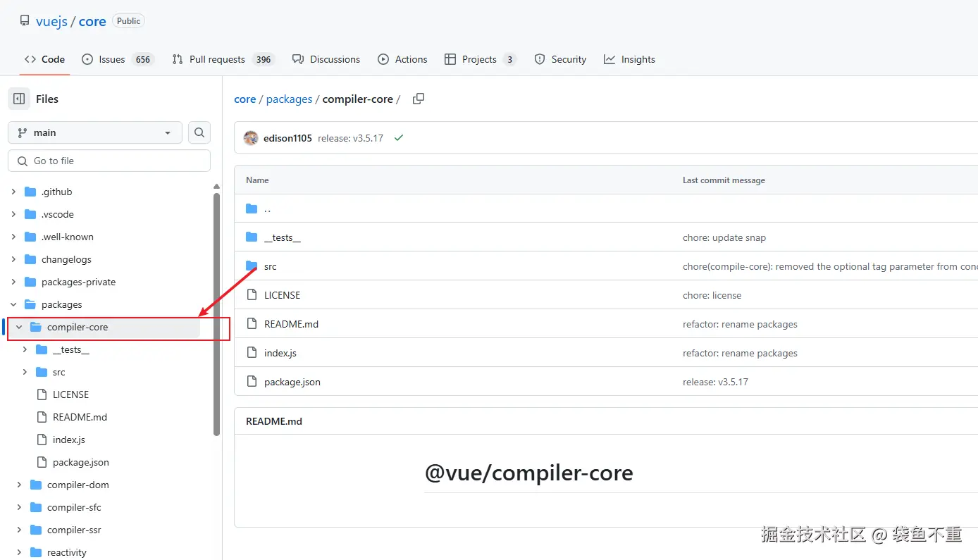978x560 pixels.
Task: Select .github in the file tree
Action: pyautogui.click(x=56, y=192)
